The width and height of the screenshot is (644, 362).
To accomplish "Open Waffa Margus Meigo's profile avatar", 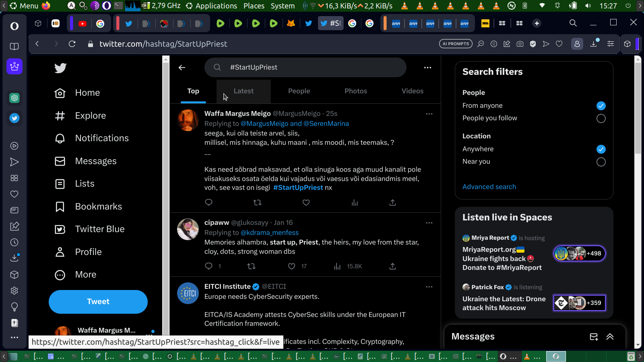I will pos(188,120).
